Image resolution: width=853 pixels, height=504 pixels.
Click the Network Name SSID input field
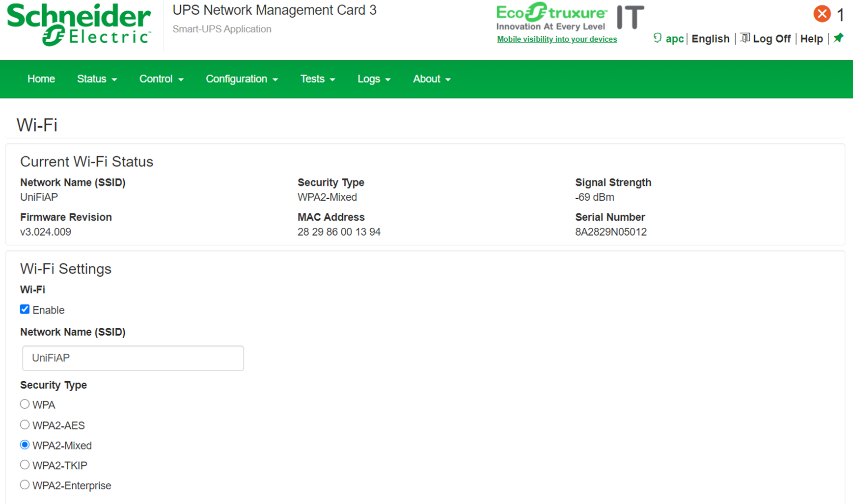pyautogui.click(x=133, y=358)
